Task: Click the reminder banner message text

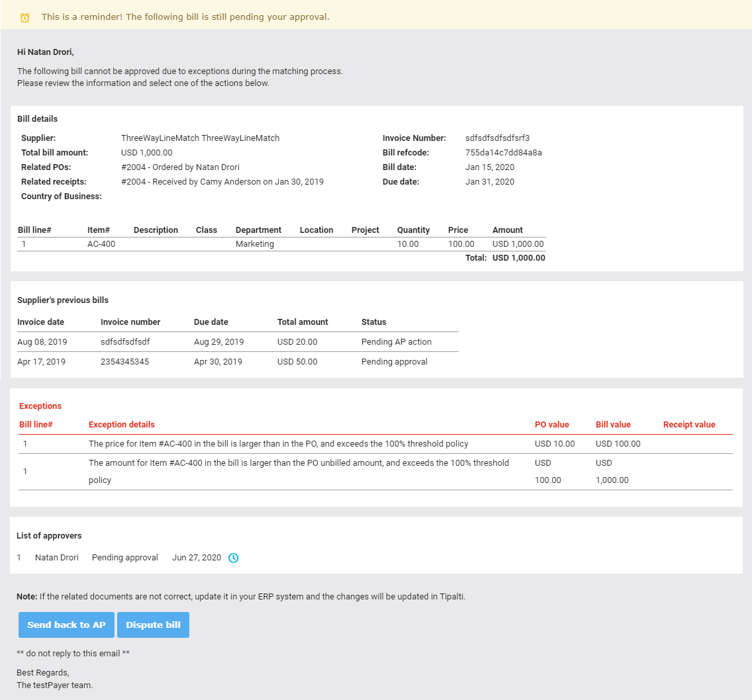Action: click(185, 17)
